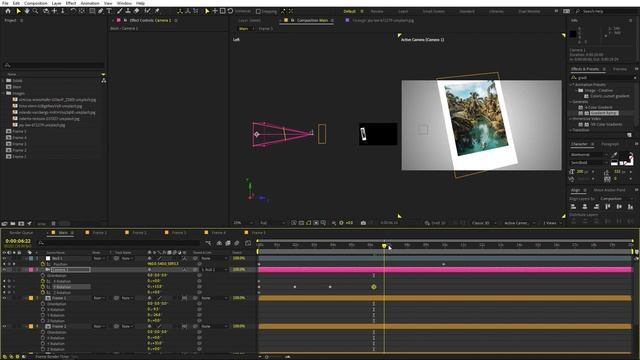
Task: Switch to Frame 4 timeline tab
Action: (218, 233)
